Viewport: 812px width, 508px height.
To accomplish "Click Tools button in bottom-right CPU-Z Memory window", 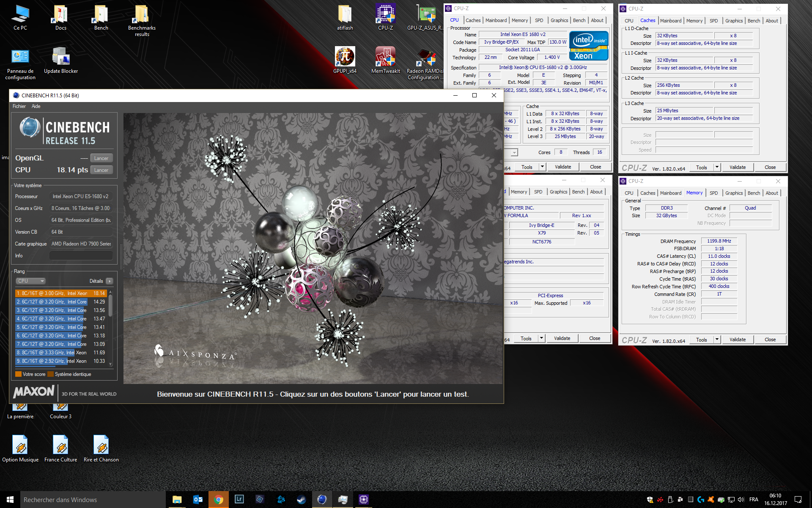I will point(702,340).
